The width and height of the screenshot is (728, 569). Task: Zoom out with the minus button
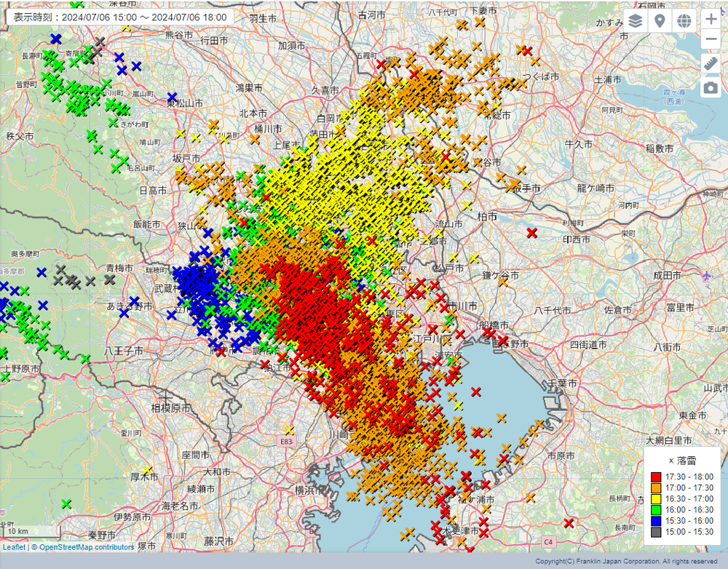click(711, 39)
